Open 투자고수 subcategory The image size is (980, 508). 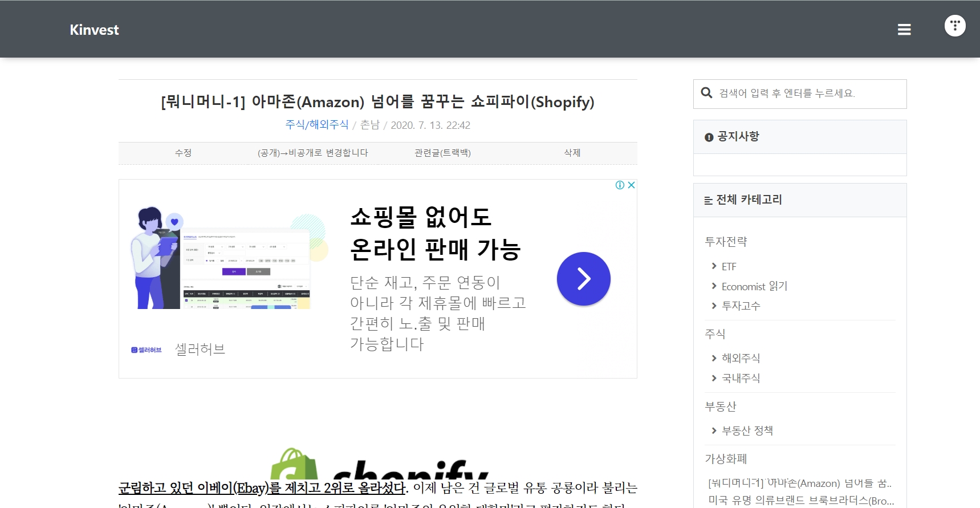click(x=741, y=306)
